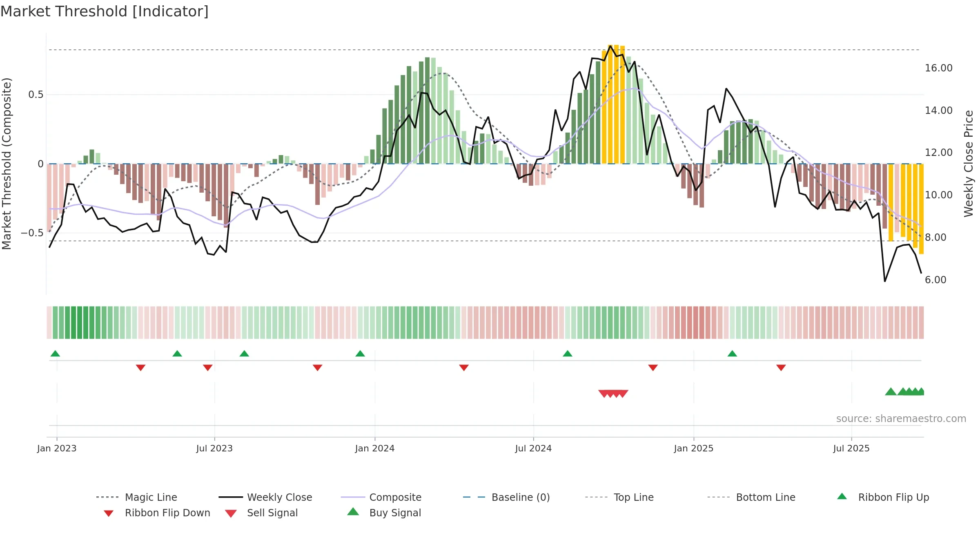Viewport: 980px width, 551px height.
Task: Click the Market Threshold [Indicator] title
Action: (x=105, y=11)
